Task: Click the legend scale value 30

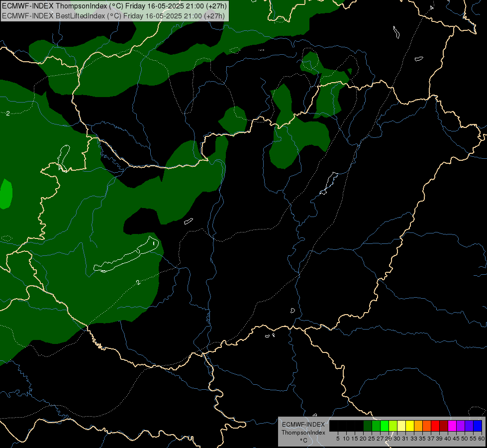Action: click(x=397, y=439)
